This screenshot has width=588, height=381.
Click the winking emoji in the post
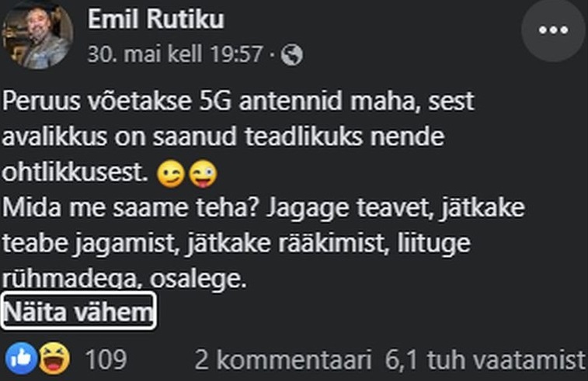(170, 172)
